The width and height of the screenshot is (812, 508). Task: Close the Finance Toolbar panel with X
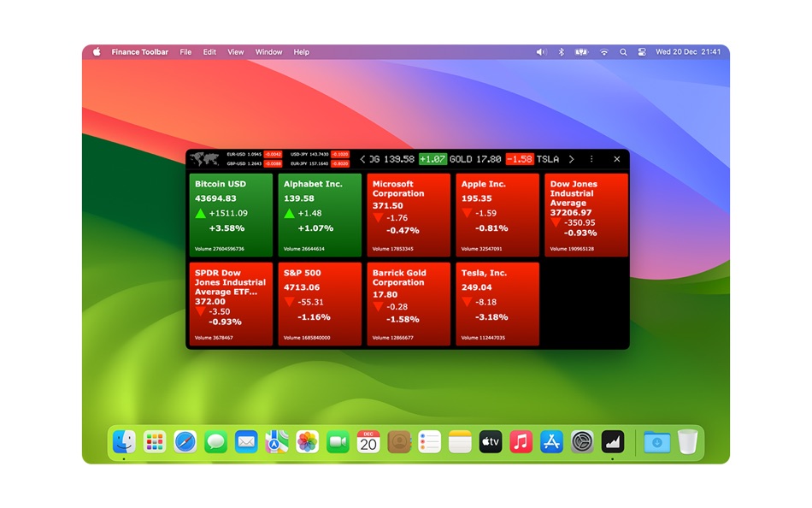tap(617, 159)
